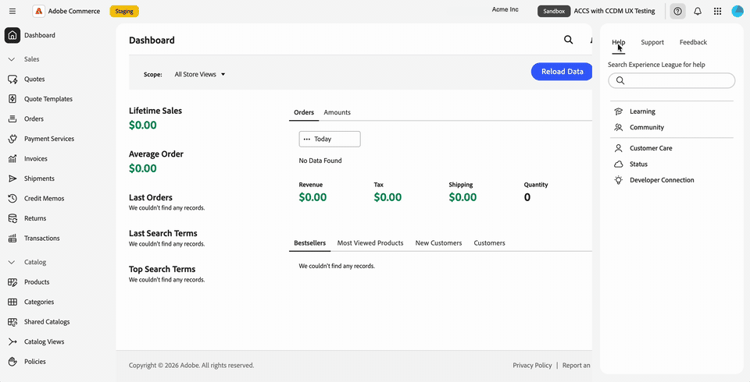Collapse the Catalog section chevron
This screenshot has width=750, height=382.
click(12, 262)
